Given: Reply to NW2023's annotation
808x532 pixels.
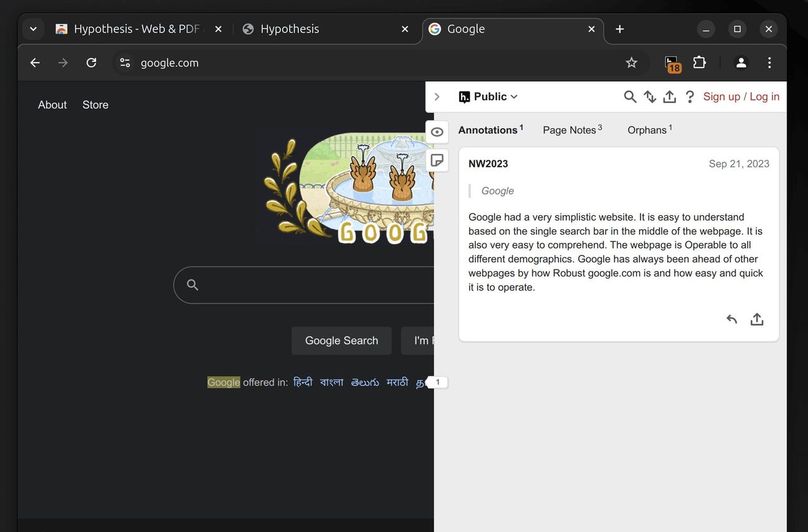Looking at the screenshot, I should (732, 319).
